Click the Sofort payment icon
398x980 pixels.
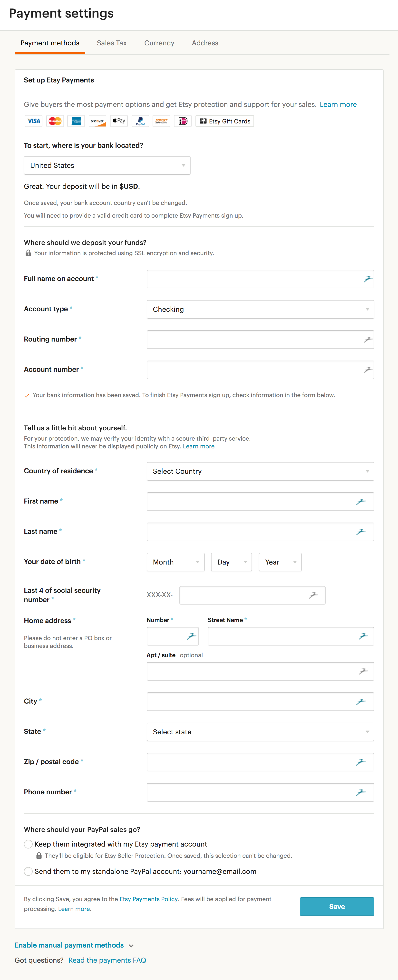[161, 121]
